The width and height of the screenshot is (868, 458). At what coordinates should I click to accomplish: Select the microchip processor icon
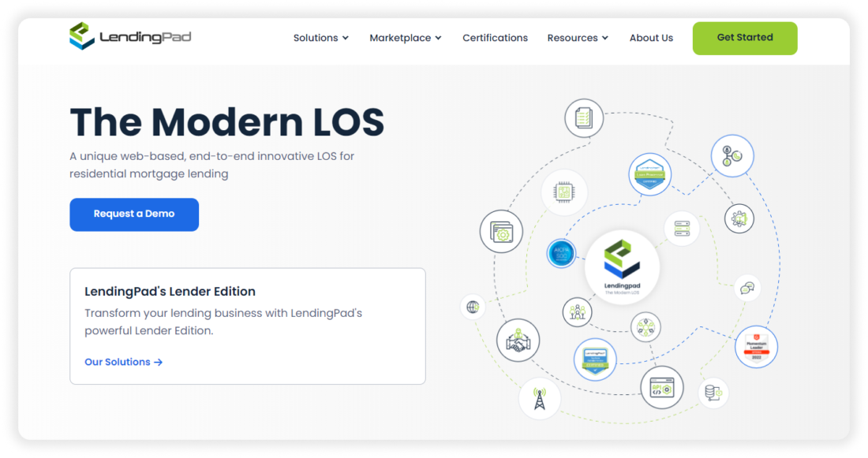pyautogui.click(x=563, y=192)
